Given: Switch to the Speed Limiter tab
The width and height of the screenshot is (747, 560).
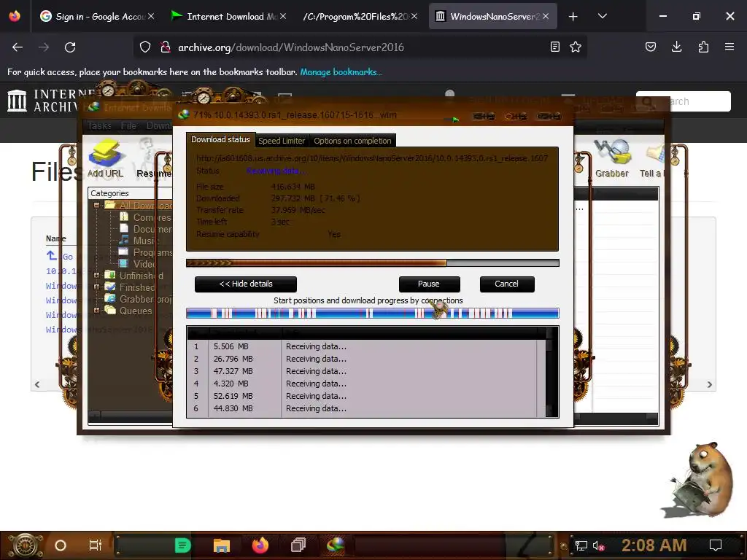Looking at the screenshot, I should 282,141.
